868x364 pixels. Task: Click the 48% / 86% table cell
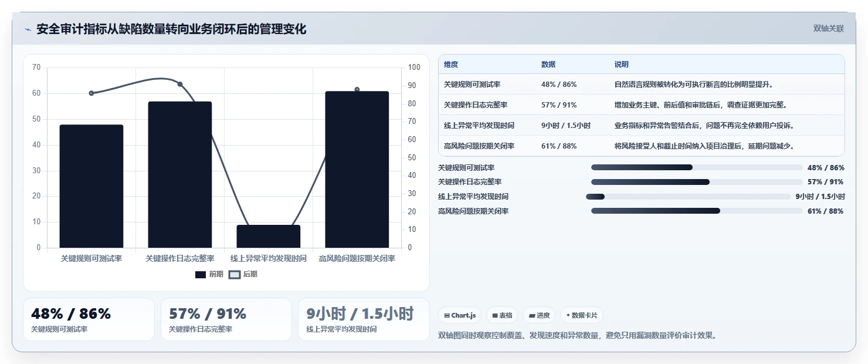pos(559,85)
